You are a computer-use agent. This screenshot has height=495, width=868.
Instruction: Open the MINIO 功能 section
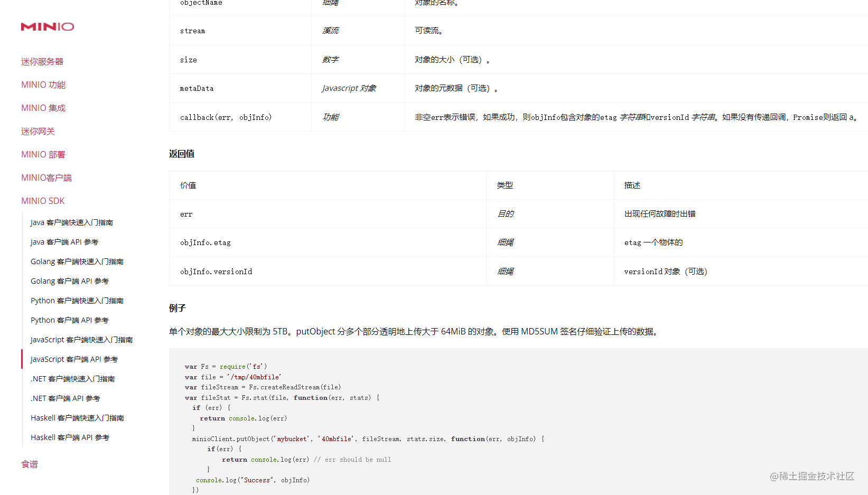coord(43,84)
